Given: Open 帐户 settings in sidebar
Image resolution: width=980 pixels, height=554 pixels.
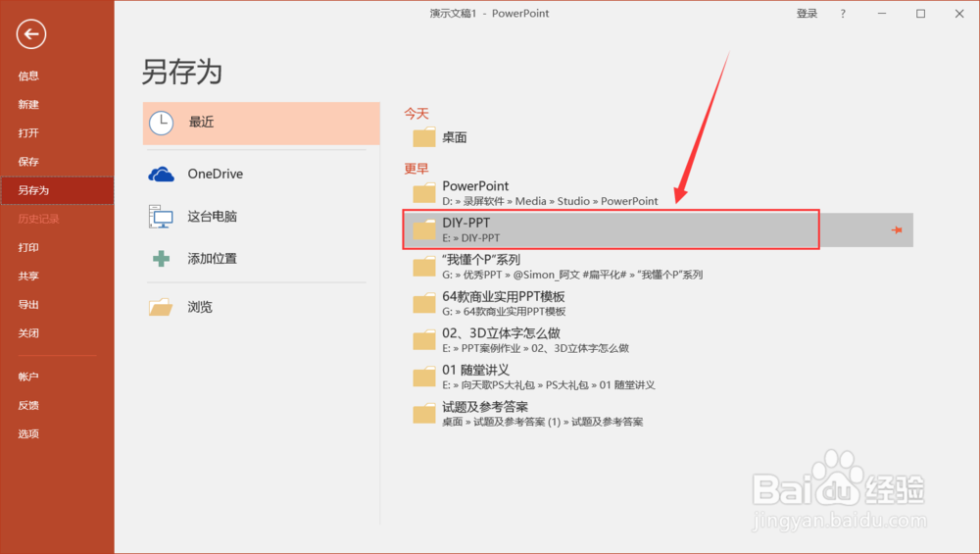Looking at the screenshot, I should (x=28, y=377).
